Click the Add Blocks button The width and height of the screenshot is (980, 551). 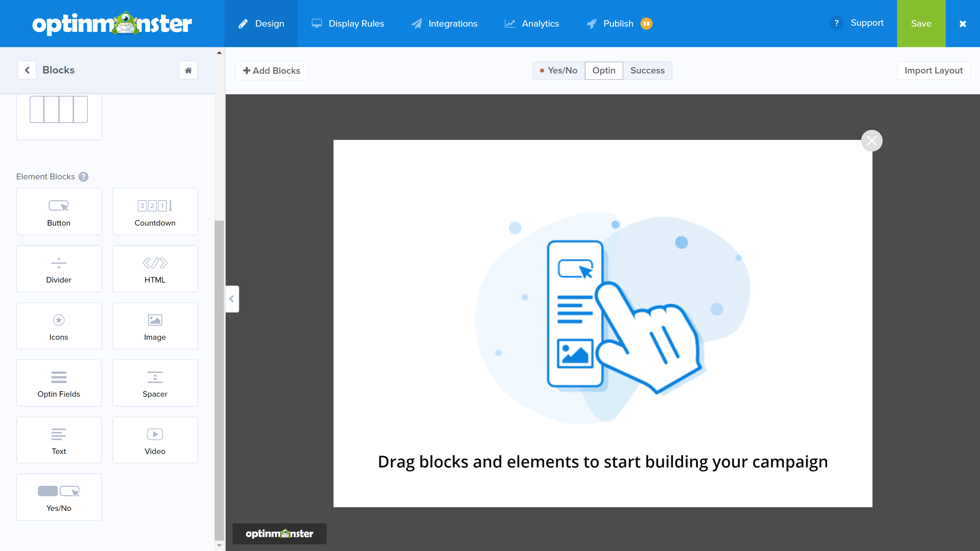[272, 71]
